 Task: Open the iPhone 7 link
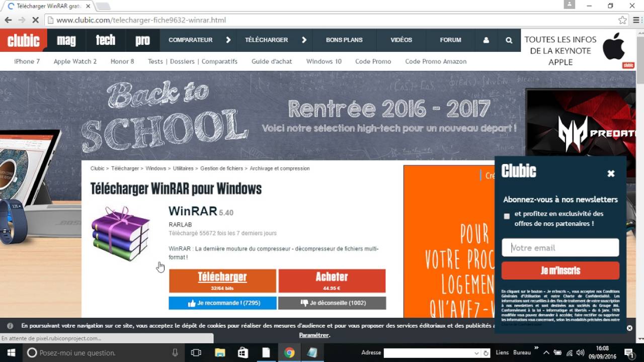[x=27, y=61]
